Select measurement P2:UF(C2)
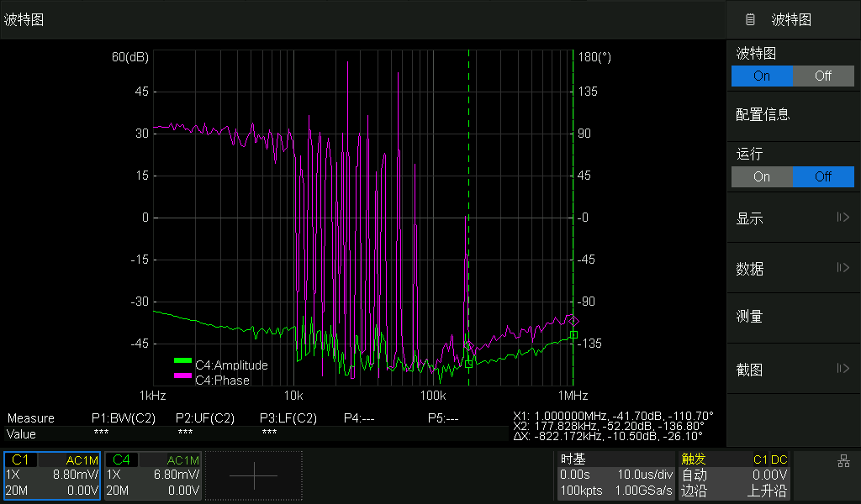The height and width of the screenshot is (504, 861). tap(205, 418)
